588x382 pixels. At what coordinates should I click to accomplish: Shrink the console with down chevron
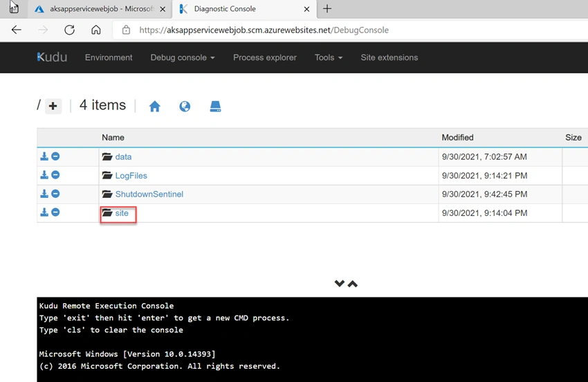click(x=340, y=283)
